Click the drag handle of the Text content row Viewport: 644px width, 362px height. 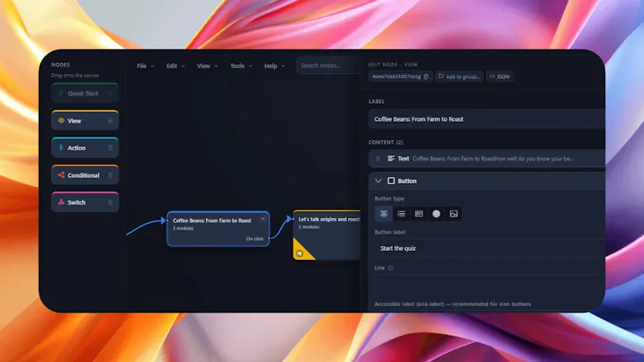pos(378,159)
